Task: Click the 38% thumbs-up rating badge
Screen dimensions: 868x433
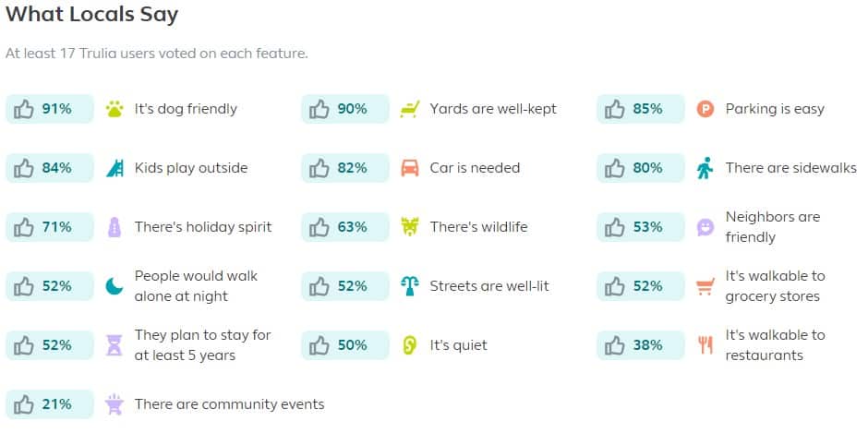Action: [641, 345]
